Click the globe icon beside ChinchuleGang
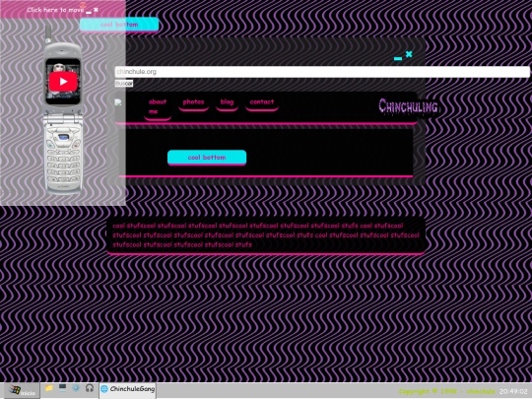Image resolution: width=532 pixels, height=399 pixels. pos(104,389)
